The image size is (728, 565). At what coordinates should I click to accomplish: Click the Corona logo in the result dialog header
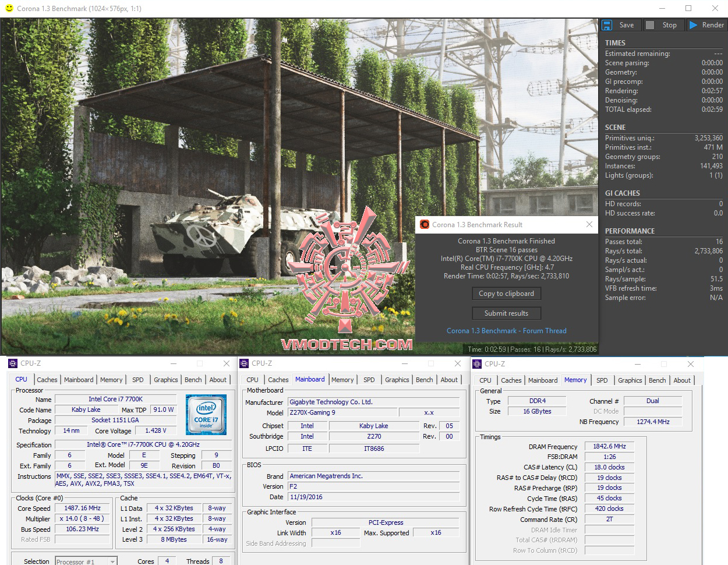coord(424,224)
